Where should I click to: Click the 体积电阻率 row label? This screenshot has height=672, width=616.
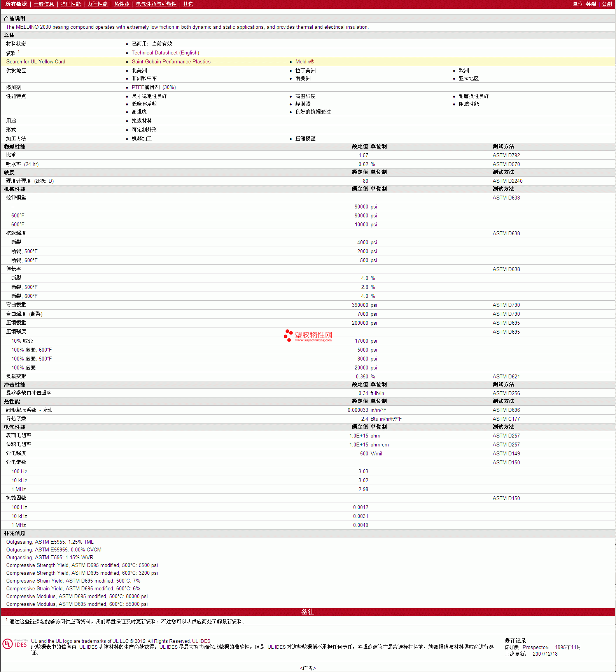coord(19,444)
